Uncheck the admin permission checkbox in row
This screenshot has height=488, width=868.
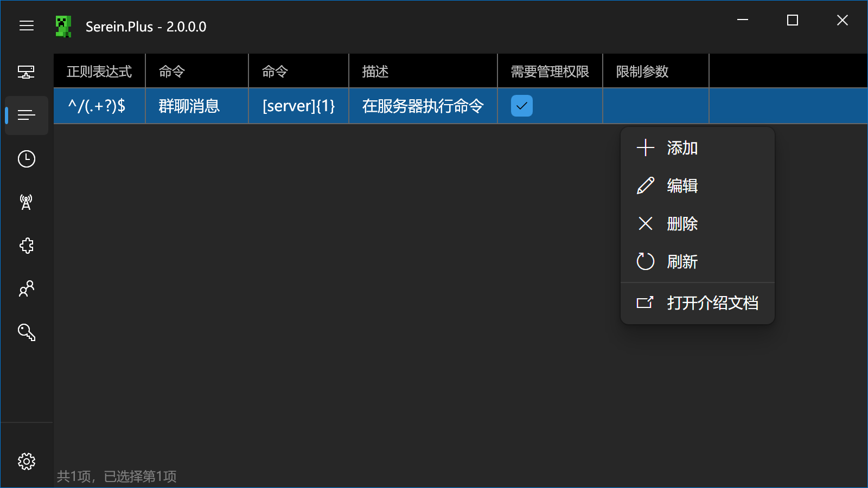coord(522,106)
